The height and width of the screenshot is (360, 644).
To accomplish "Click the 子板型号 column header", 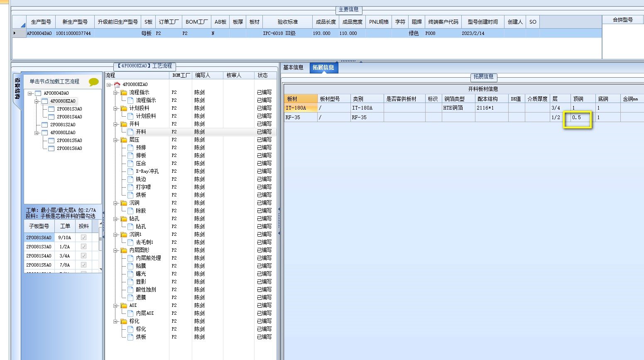I will [x=39, y=226].
